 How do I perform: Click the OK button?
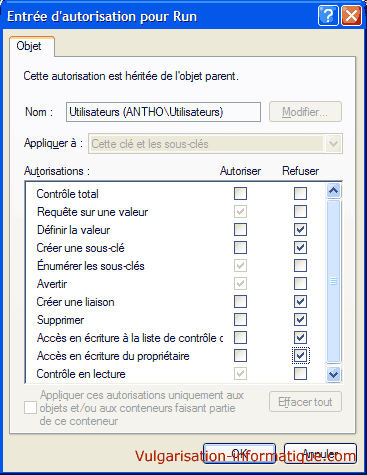[239, 453]
